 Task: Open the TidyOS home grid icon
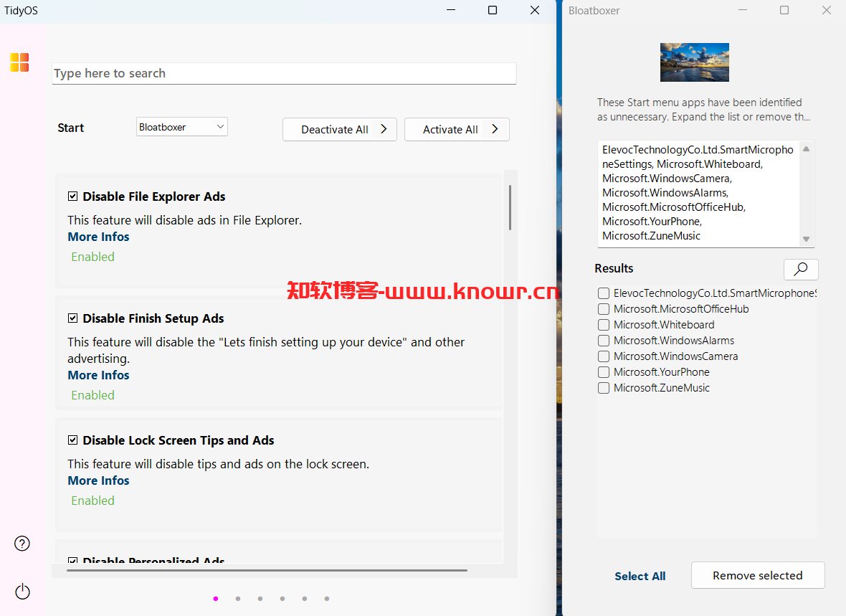[19, 62]
